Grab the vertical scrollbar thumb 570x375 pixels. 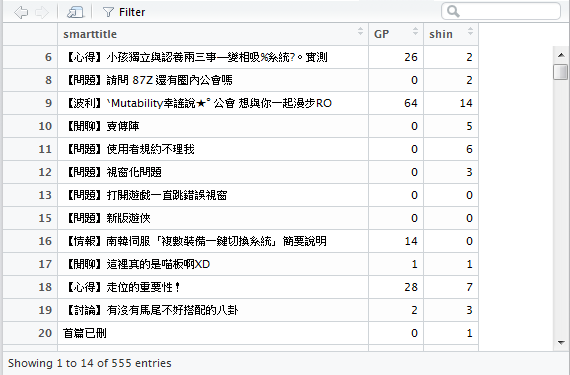tap(560, 71)
